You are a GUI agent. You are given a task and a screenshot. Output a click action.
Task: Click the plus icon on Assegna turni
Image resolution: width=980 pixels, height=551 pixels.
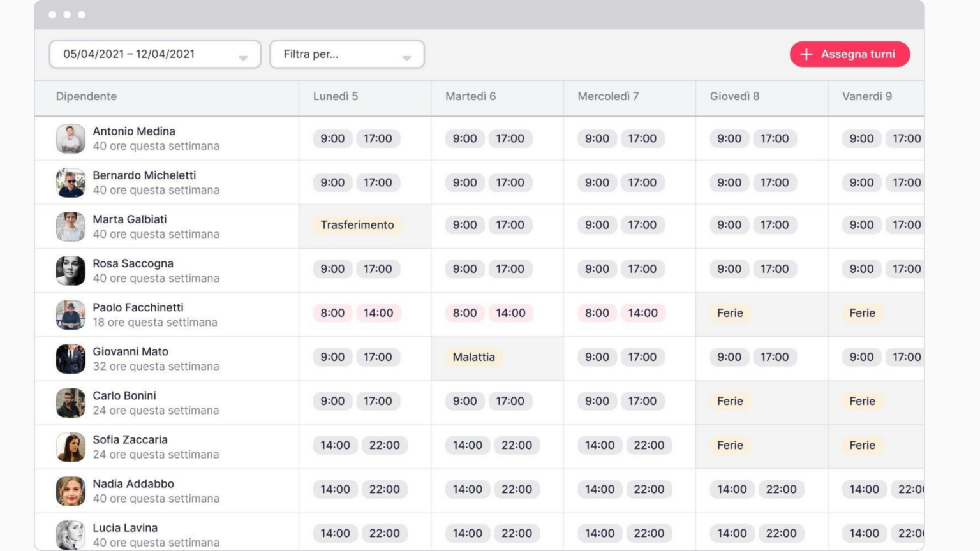tap(806, 54)
